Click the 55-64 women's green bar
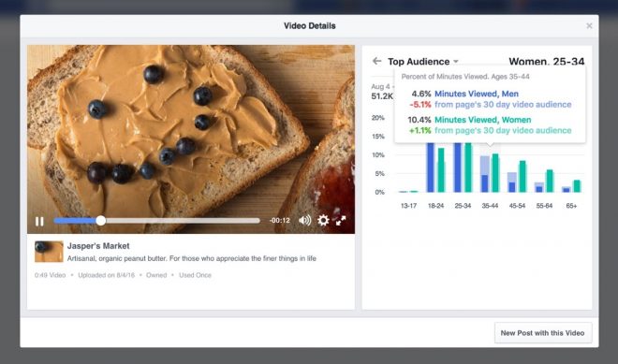 coord(550,181)
